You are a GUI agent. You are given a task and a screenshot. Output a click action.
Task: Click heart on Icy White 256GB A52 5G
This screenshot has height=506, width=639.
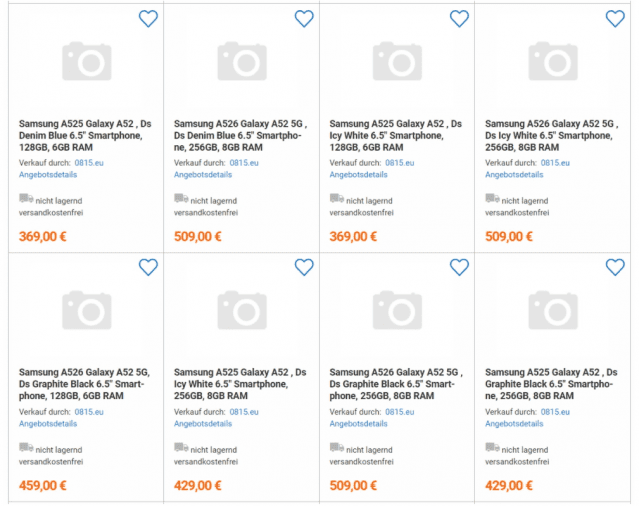(x=615, y=18)
